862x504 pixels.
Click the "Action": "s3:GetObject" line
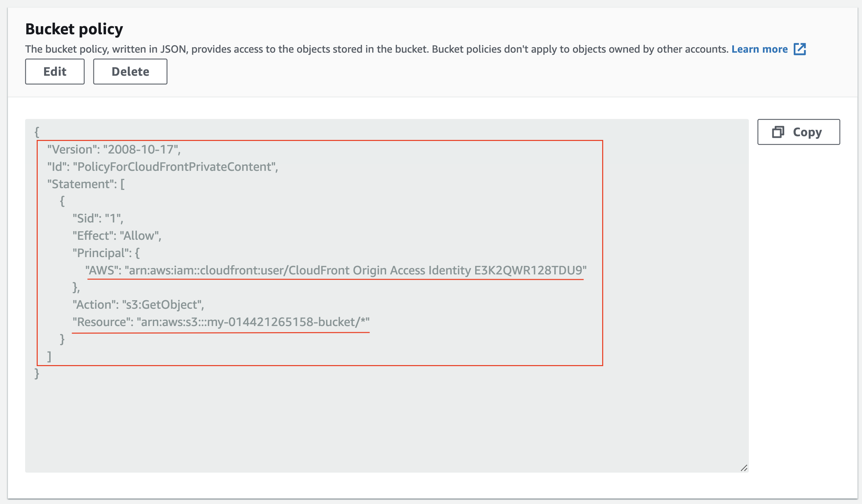coord(138,305)
